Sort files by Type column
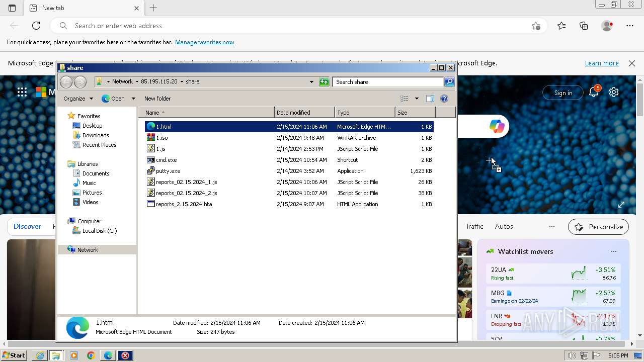 [365, 113]
